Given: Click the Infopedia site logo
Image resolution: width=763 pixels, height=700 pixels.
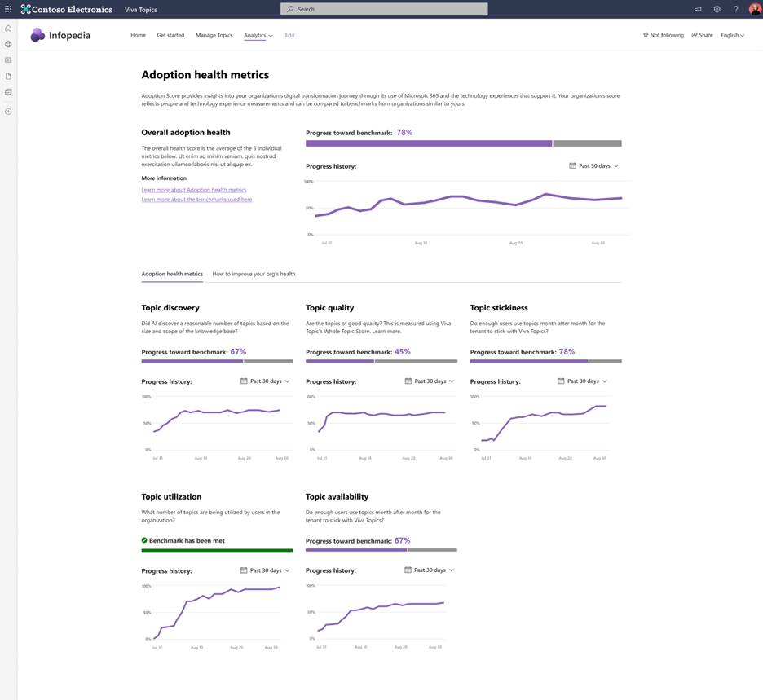Looking at the screenshot, I should point(37,35).
